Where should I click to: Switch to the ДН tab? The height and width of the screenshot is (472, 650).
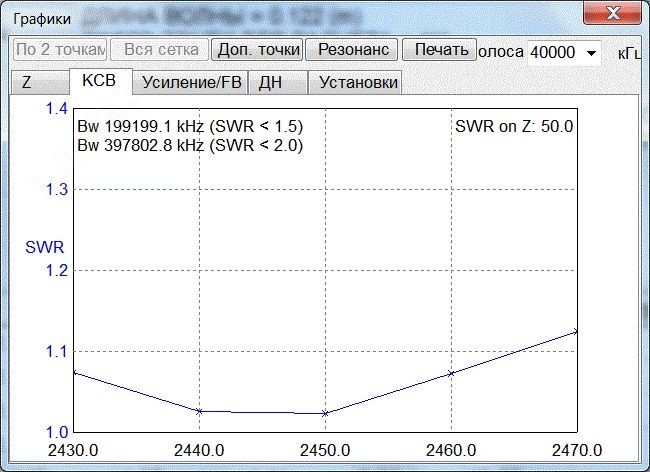pyautogui.click(x=278, y=82)
